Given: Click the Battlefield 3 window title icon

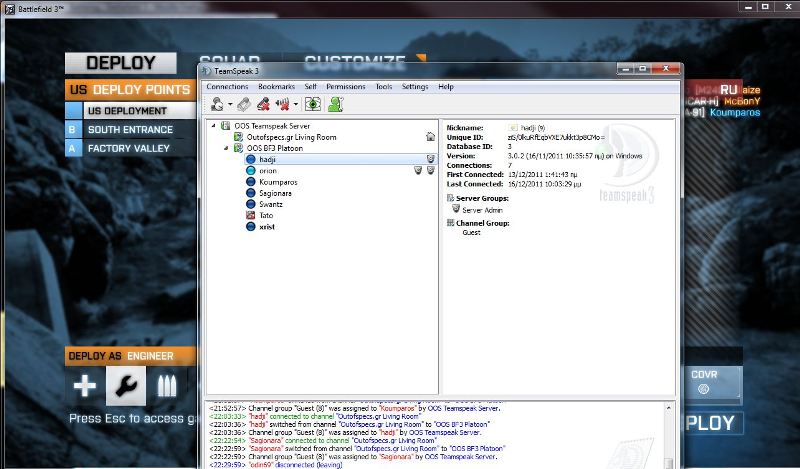Looking at the screenshot, I should click(10, 9).
